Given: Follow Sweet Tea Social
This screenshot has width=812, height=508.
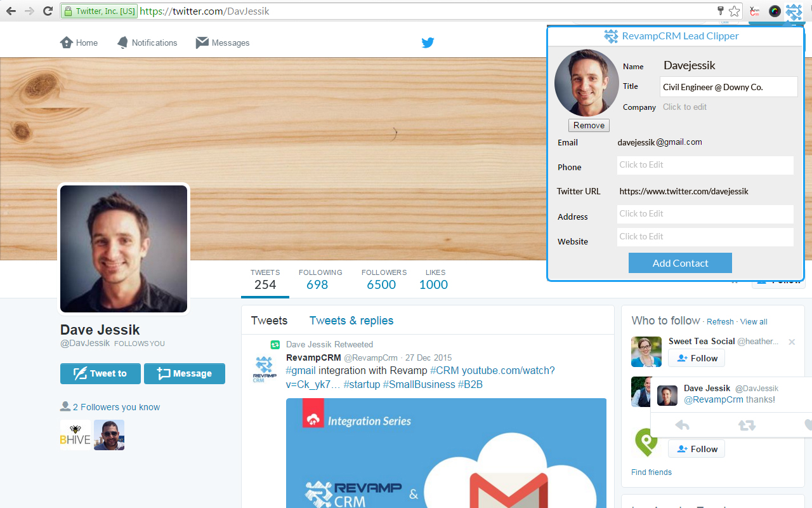Looking at the screenshot, I should pos(697,358).
